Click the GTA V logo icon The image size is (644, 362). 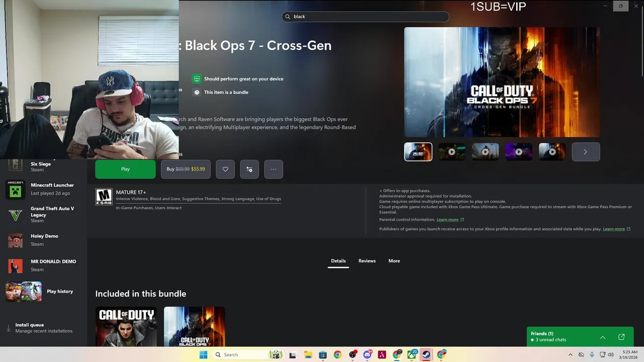[15, 215]
